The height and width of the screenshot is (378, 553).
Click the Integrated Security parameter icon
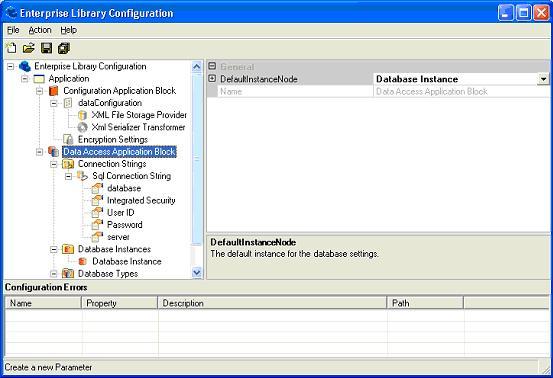tap(97, 200)
